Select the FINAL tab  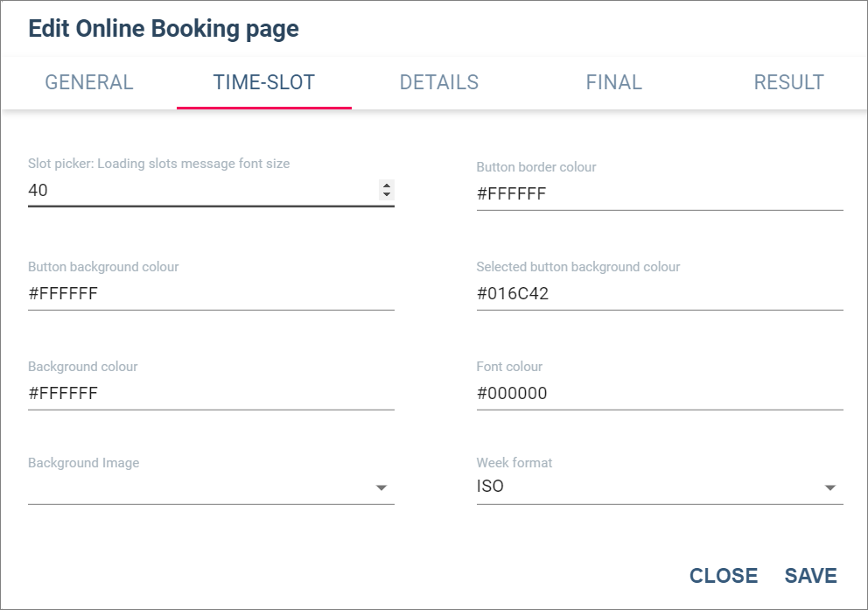(x=614, y=82)
